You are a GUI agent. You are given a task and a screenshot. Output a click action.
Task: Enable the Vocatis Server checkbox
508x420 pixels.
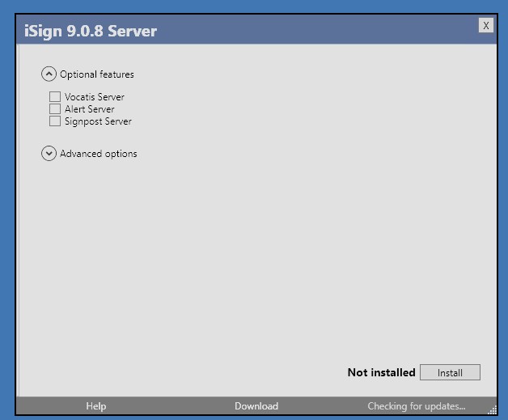55,96
